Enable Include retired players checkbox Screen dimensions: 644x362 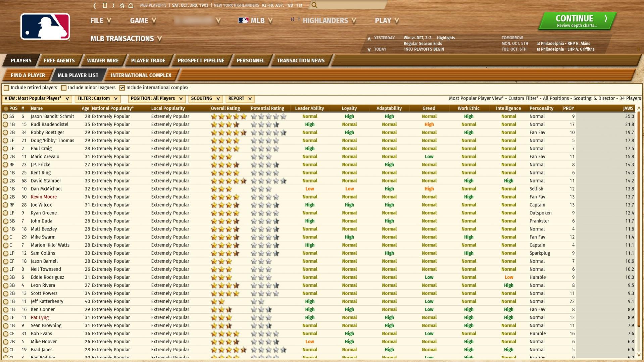(6, 88)
